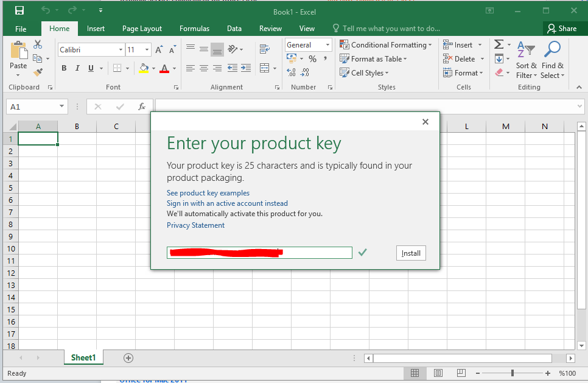Toggle Bottom Align (highlighted)

pyautogui.click(x=217, y=49)
